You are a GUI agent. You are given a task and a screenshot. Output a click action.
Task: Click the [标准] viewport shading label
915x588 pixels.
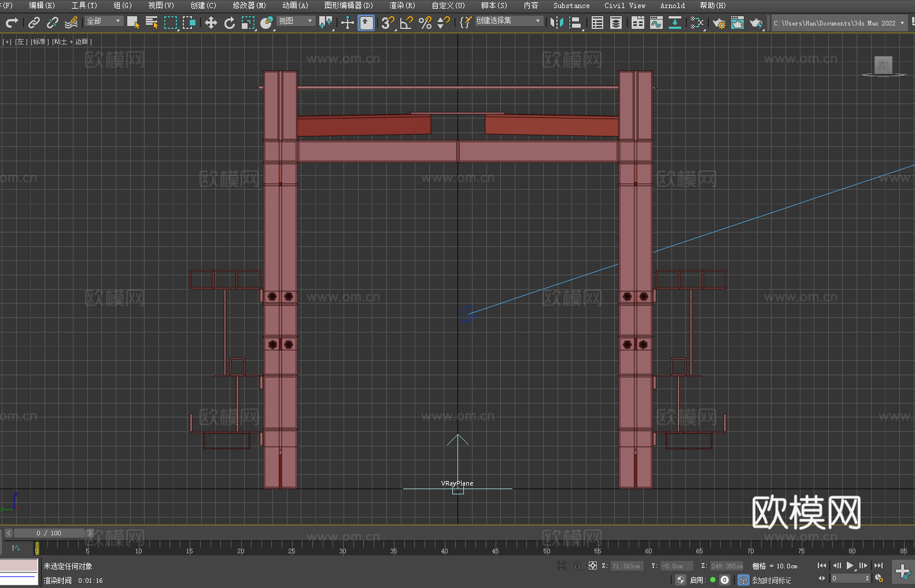tap(39, 42)
